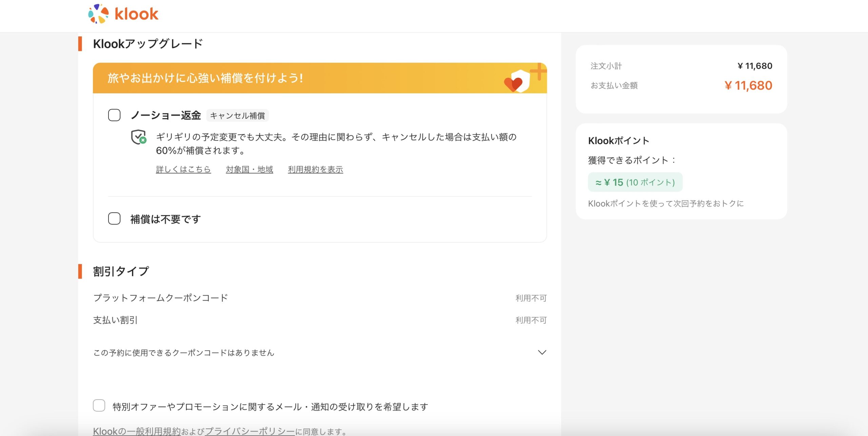This screenshot has width=868, height=436.
Task: Click Klookポイントを使って次回予約をおトクに text
Action: tap(666, 203)
